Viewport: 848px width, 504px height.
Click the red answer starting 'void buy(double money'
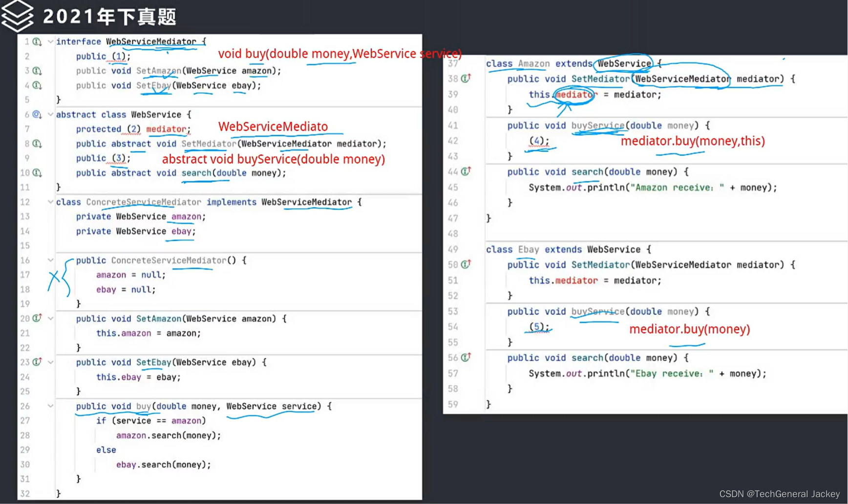coord(340,54)
